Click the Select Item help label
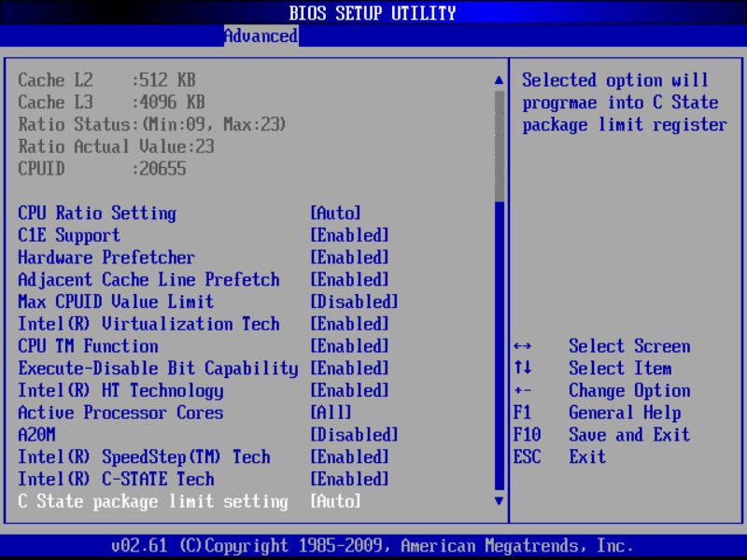Image resolution: width=747 pixels, height=560 pixels. 620,368
